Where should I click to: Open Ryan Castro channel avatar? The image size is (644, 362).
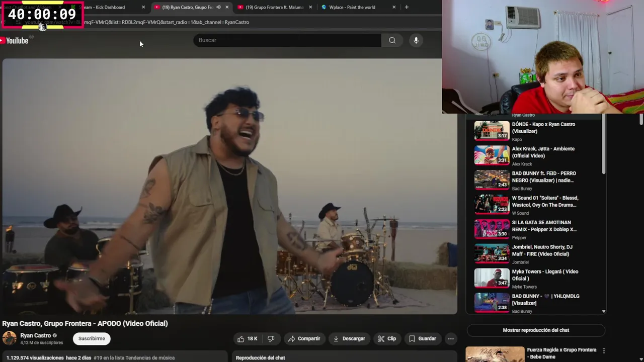pyautogui.click(x=10, y=338)
